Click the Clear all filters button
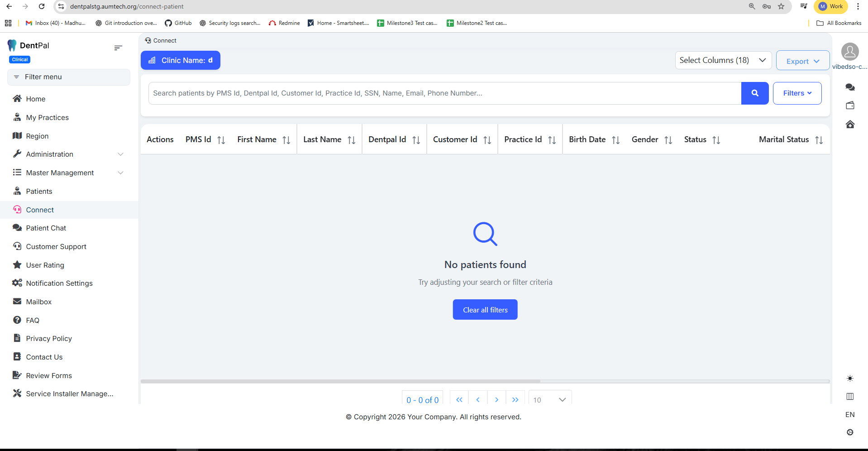The width and height of the screenshot is (868, 451). point(485,310)
